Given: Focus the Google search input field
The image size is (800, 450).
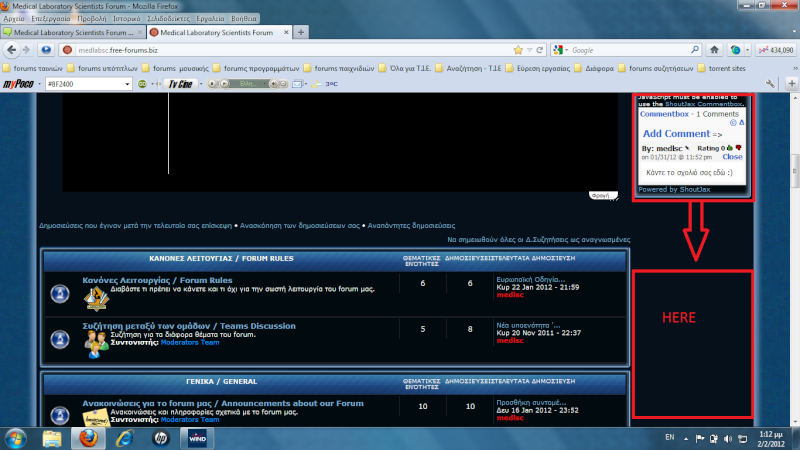Looking at the screenshot, I should click(x=630, y=50).
